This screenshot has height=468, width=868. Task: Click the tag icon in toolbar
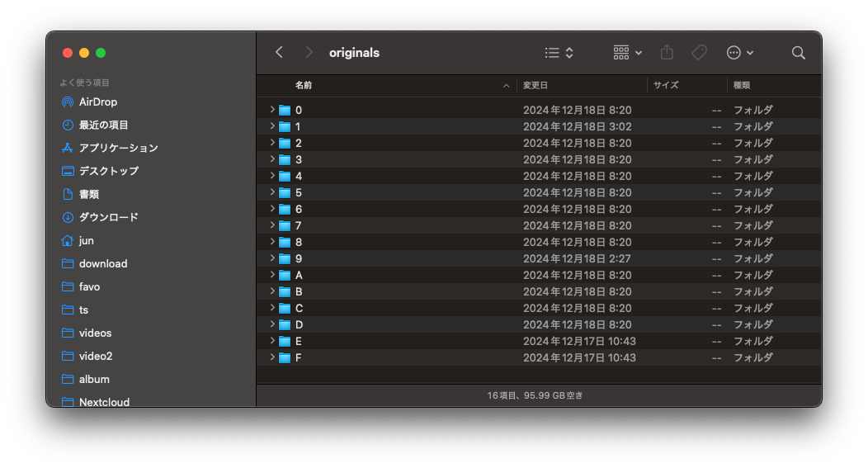pos(699,53)
